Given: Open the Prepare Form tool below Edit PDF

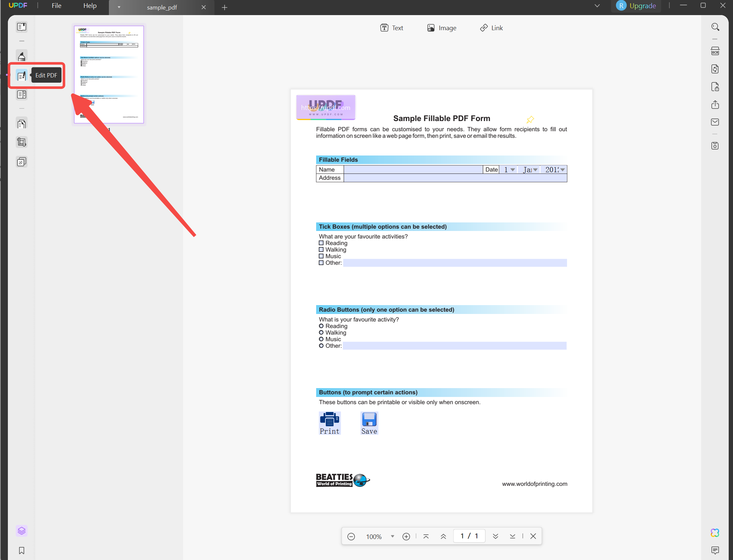Looking at the screenshot, I should coord(22,94).
